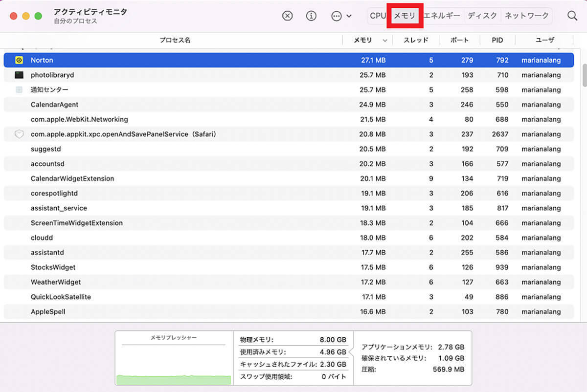Select the メモリ tab
This screenshot has width=587, height=392.
[x=405, y=16]
